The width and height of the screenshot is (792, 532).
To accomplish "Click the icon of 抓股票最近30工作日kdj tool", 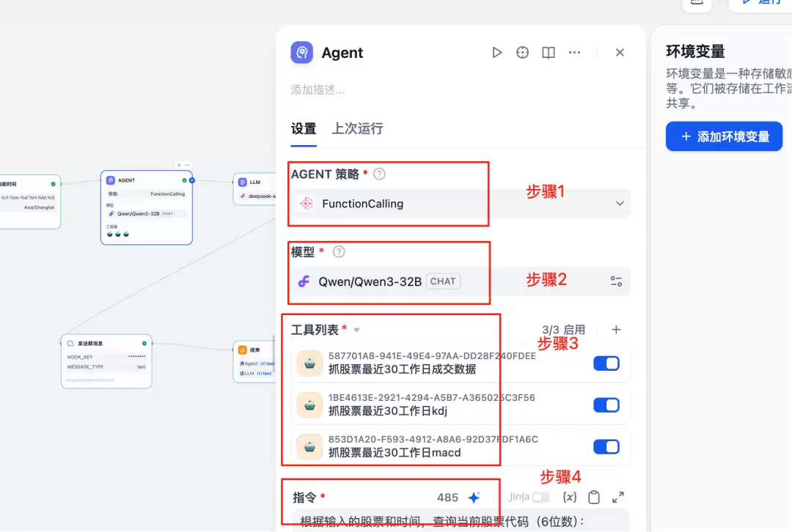I will tap(309, 404).
